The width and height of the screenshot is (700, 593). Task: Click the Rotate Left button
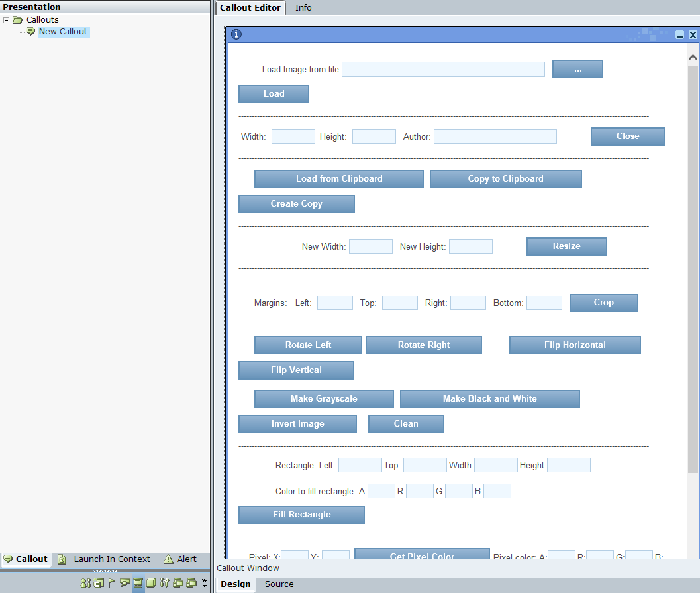pyautogui.click(x=308, y=345)
